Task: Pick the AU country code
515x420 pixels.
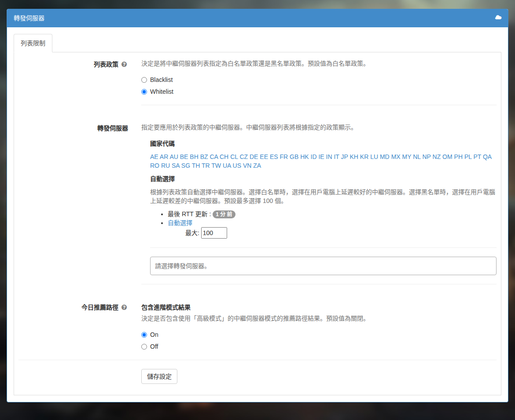Action: click(x=174, y=157)
